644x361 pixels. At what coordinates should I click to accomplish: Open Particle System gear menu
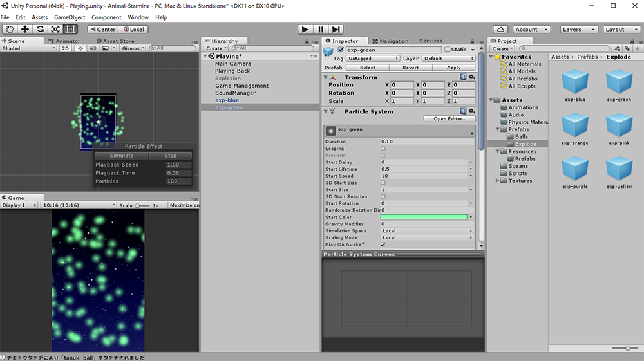[x=472, y=111]
